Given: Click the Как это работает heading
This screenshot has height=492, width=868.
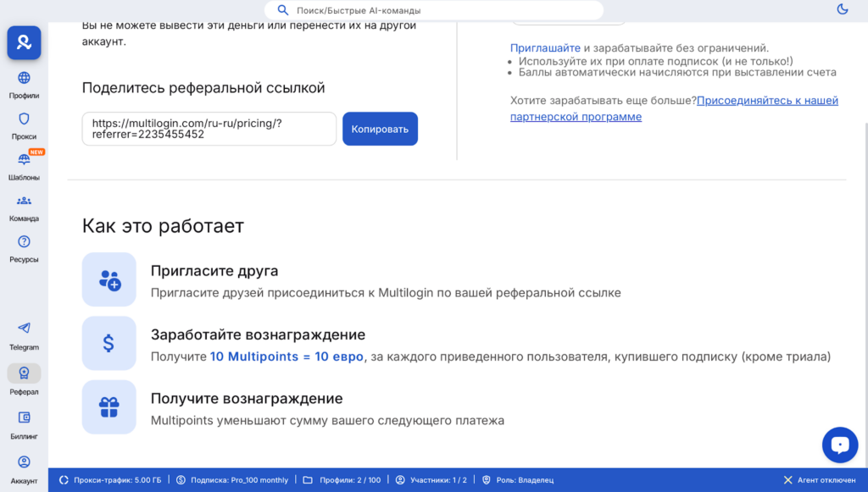Looking at the screenshot, I should (x=163, y=226).
